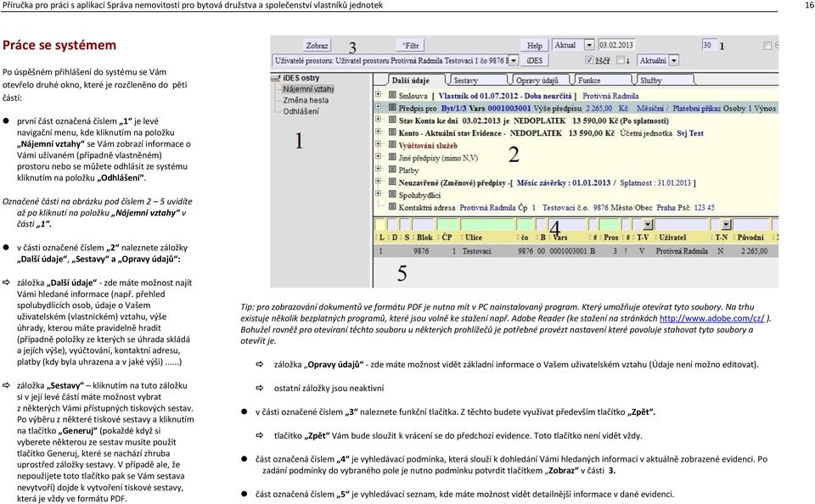
Task: Expand the Stav Konta ke dni row
Action: (x=379, y=120)
